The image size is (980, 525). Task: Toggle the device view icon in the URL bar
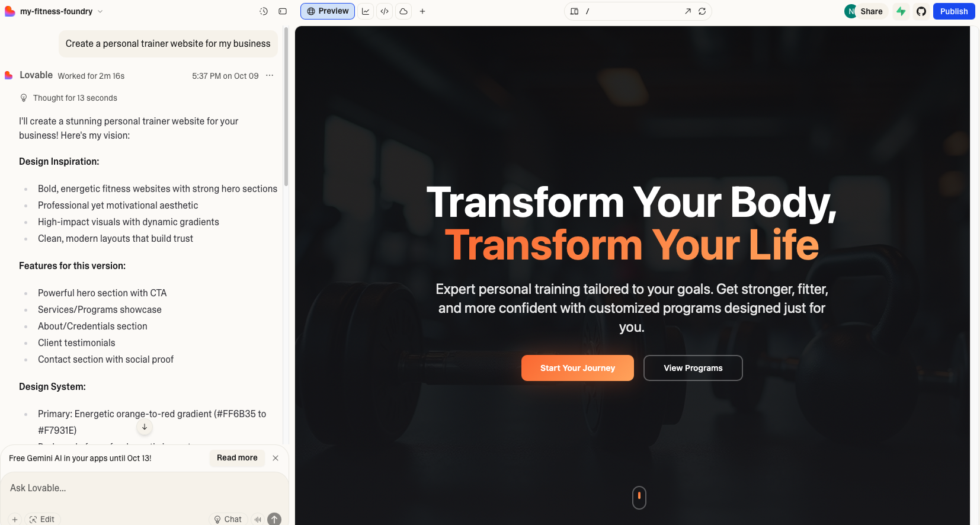tap(574, 11)
